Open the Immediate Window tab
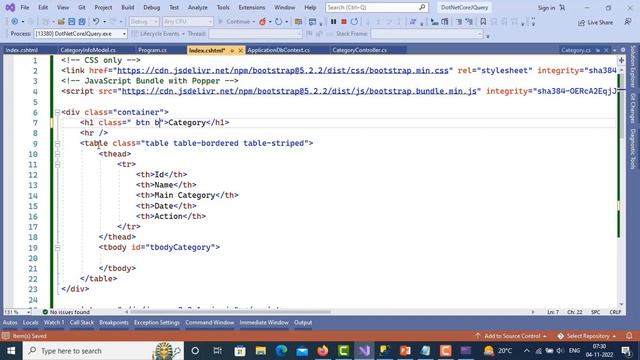Viewport: 640px width, 360px height. tap(264, 322)
